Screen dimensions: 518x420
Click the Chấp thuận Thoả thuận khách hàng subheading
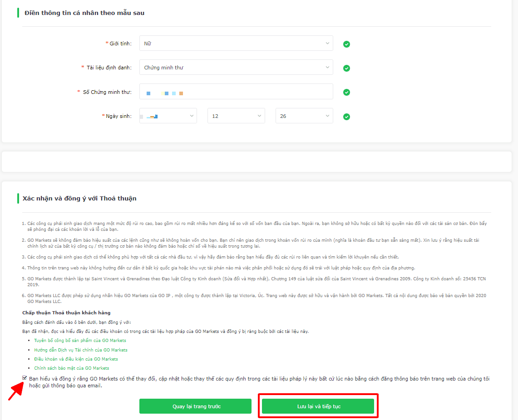pos(66,313)
